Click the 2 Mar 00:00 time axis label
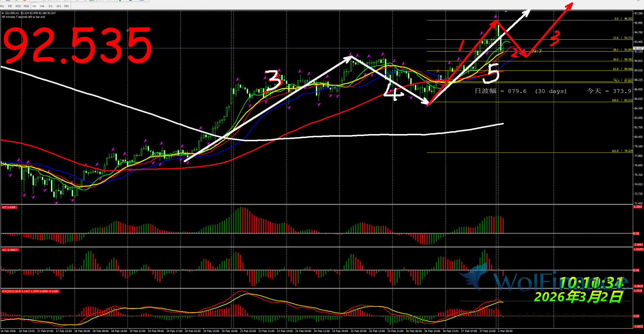This screenshot has height=334, width=644. (x=505, y=331)
